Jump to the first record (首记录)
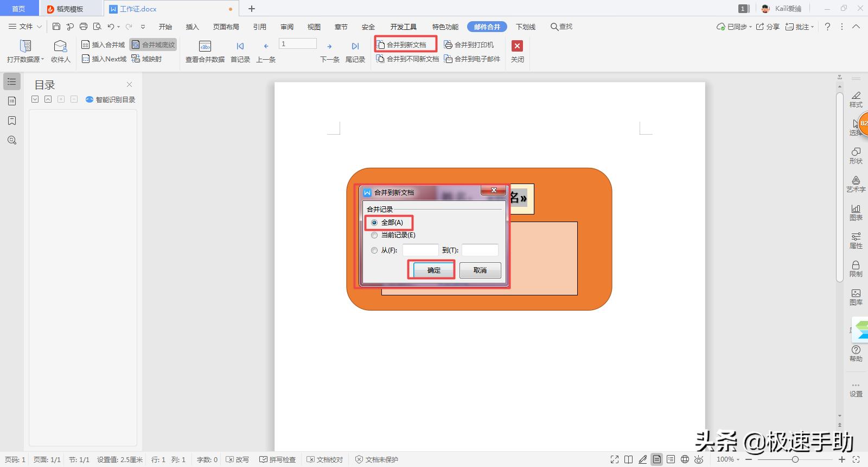 (240, 46)
